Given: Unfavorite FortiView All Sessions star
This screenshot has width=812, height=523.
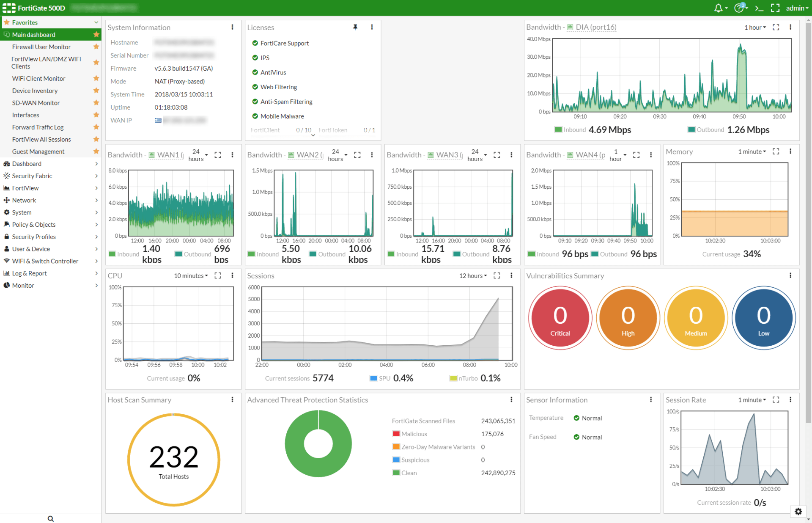Looking at the screenshot, I should click(x=96, y=139).
